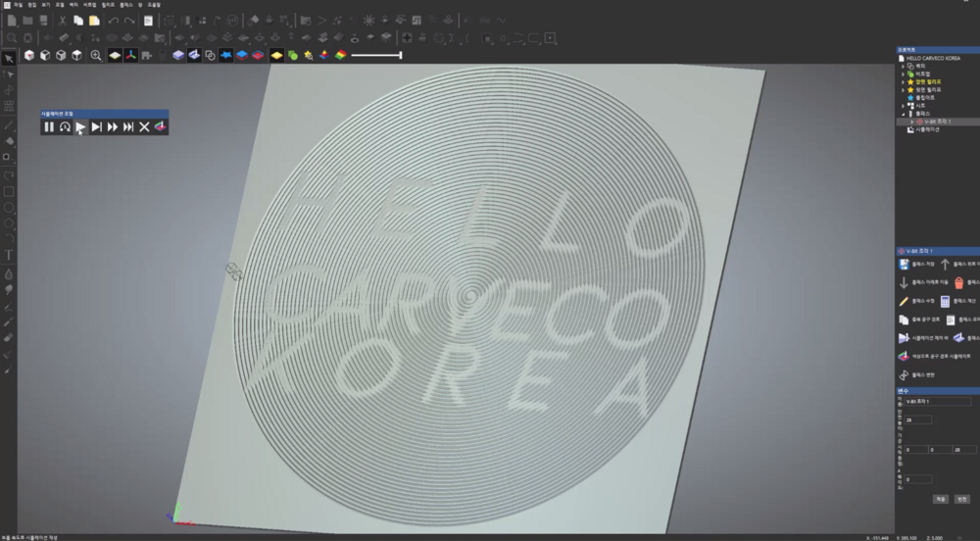Toggle the rainbow-colored relief shading icon
The width and height of the screenshot is (980, 541).
341,56
